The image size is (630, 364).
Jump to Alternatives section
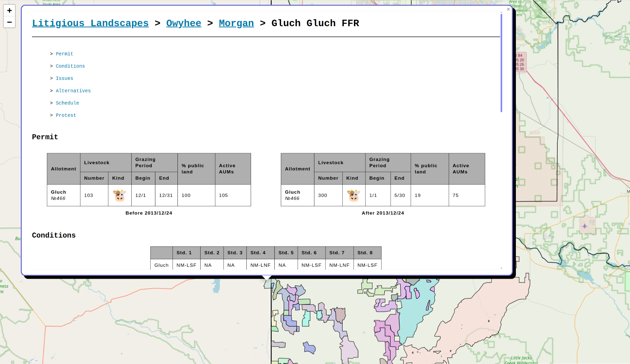pos(73,91)
